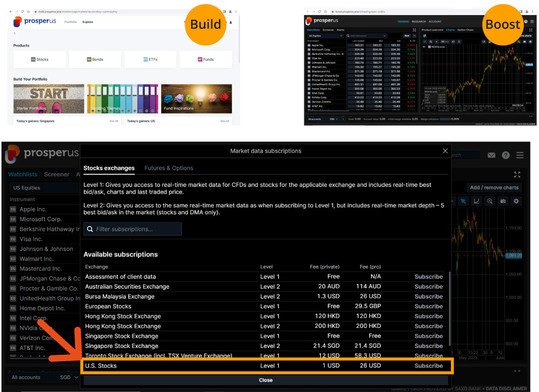Viewport: 539px width, 392px height.
Task: Click See All for Today's gainers: Singapore
Action: pos(114,121)
